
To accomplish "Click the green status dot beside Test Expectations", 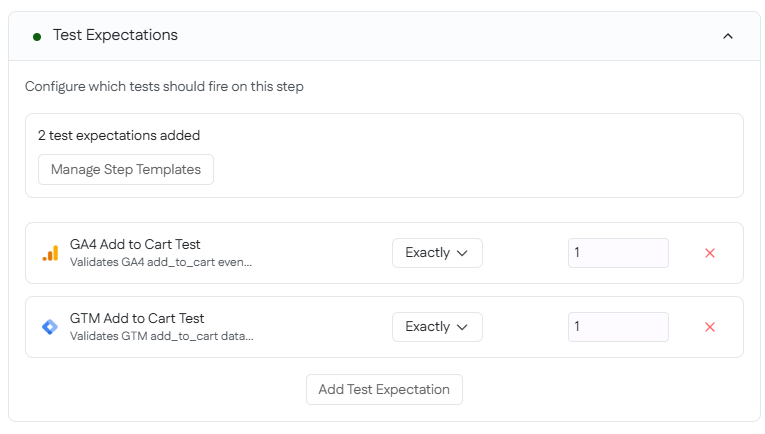I will pos(37,36).
